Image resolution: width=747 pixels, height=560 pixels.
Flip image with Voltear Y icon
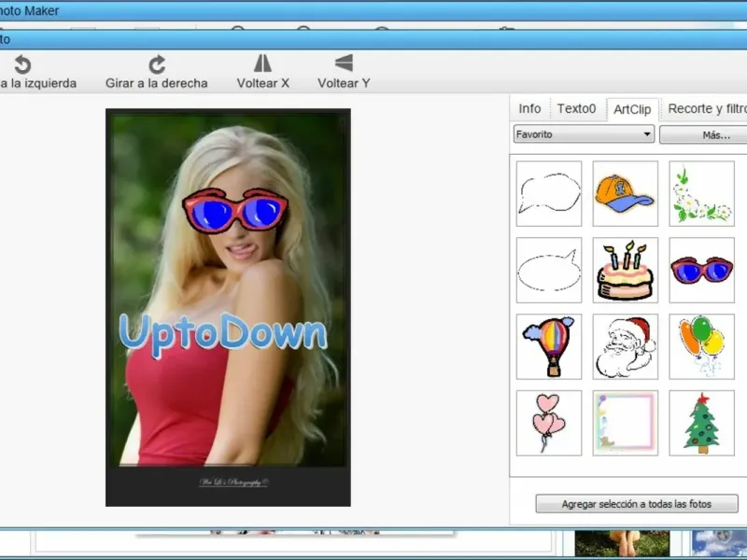tap(344, 63)
